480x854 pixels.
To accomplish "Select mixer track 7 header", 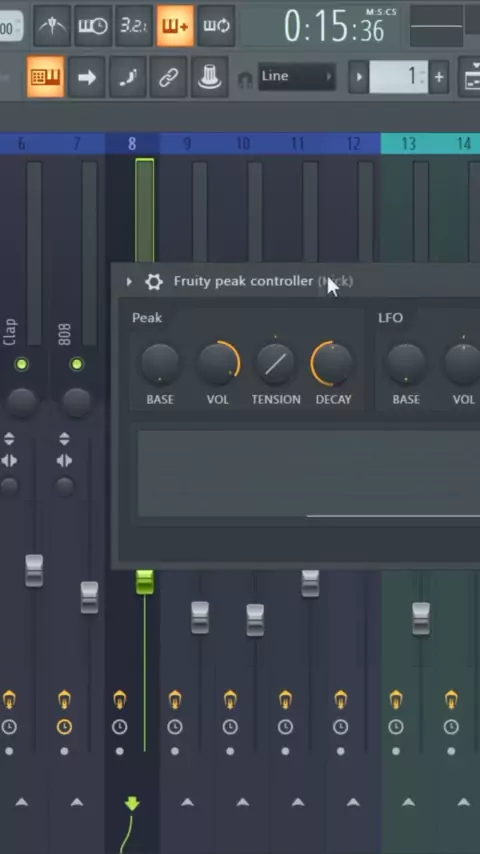I will click(77, 144).
